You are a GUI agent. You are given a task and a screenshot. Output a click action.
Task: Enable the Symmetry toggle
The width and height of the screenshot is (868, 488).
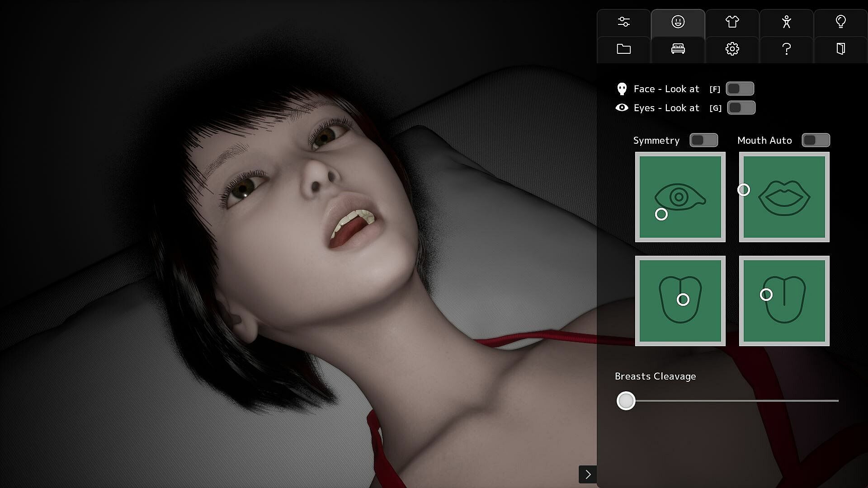click(703, 141)
